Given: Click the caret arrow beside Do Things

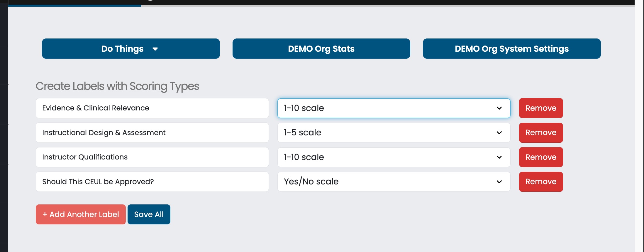Looking at the screenshot, I should click(155, 49).
